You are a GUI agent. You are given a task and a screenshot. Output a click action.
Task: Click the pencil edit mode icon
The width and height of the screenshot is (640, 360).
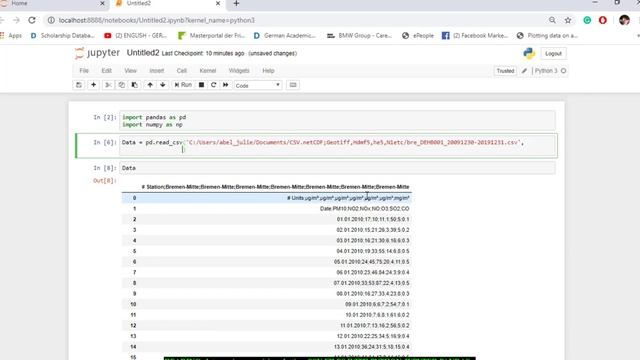click(524, 71)
